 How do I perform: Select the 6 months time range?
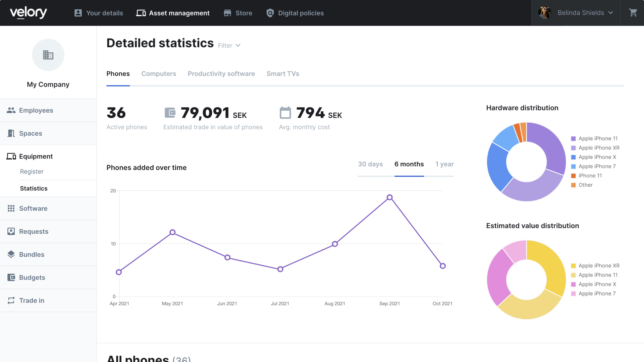(409, 164)
